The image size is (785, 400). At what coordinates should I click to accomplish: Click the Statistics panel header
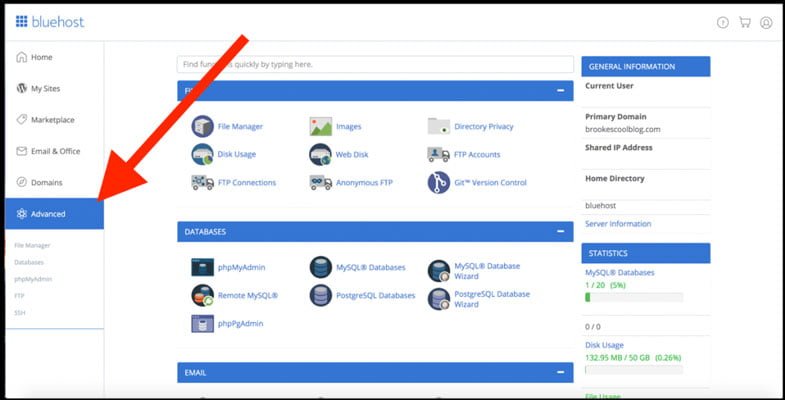pyautogui.click(x=646, y=253)
